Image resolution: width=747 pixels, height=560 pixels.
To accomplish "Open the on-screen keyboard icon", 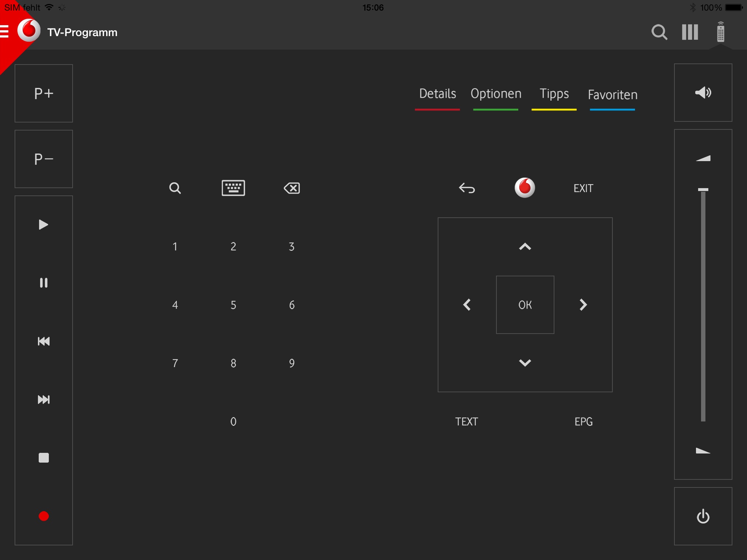I will pos(233,188).
